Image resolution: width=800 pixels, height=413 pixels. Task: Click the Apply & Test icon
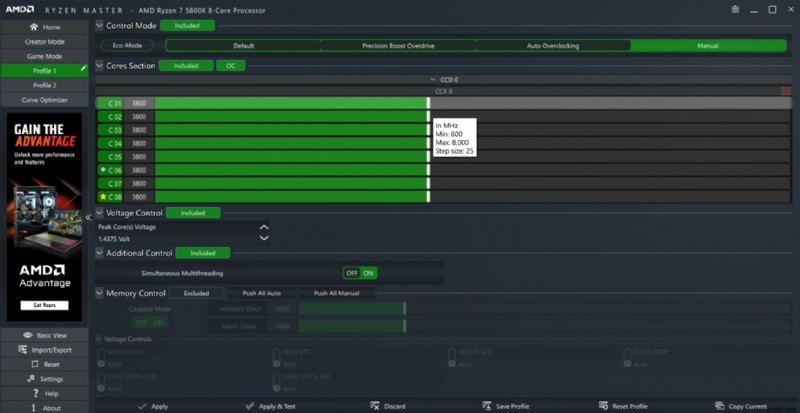click(x=249, y=406)
